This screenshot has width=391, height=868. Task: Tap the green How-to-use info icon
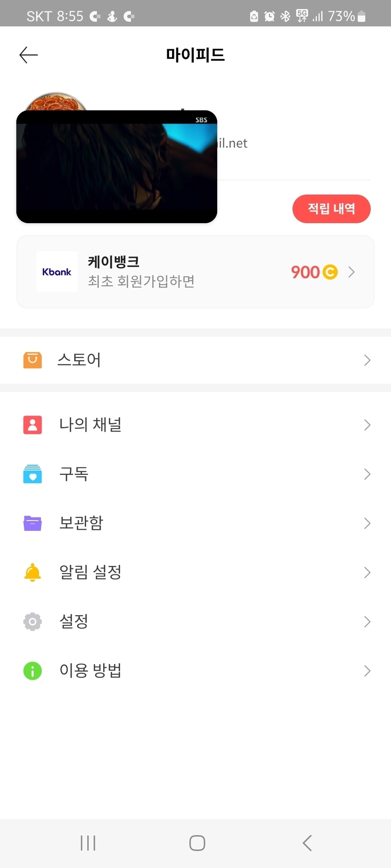coord(33,671)
